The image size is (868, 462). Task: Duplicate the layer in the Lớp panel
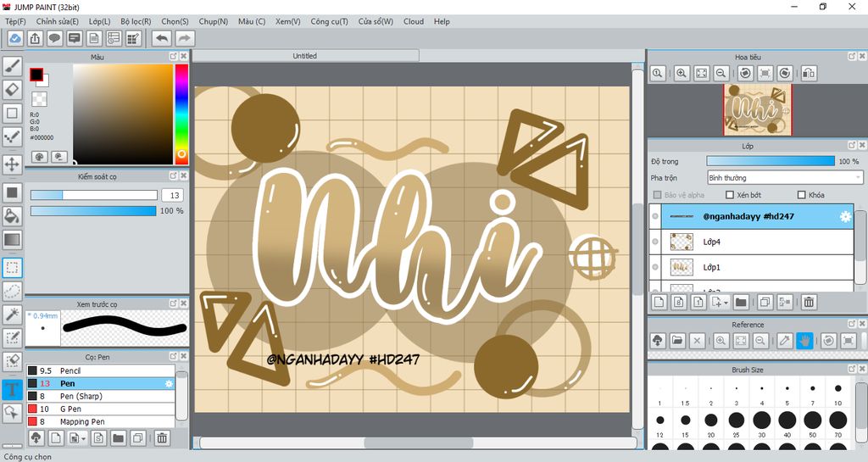765,302
